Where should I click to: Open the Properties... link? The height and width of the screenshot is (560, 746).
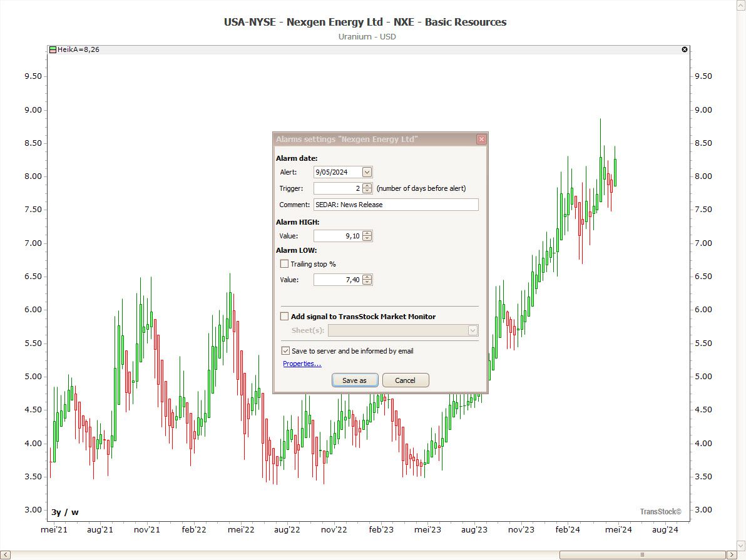coord(302,364)
